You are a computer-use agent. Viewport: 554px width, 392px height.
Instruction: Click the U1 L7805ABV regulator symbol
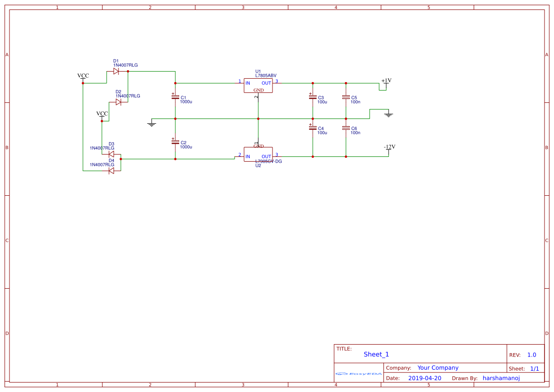(258, 85)
